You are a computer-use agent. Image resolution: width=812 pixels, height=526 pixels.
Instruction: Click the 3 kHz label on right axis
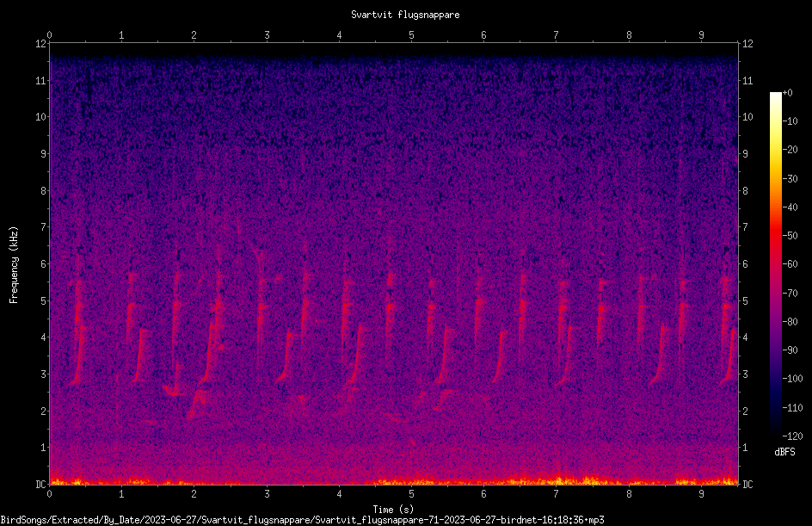pos(745,374)
